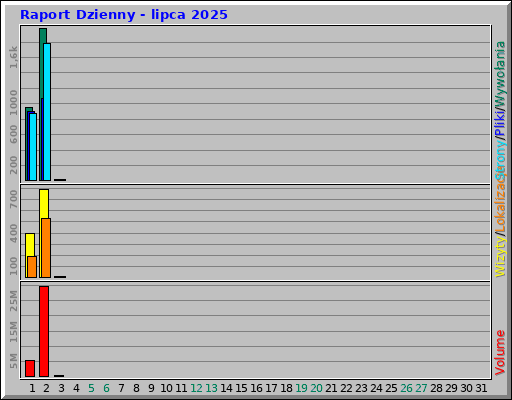
Task: Click the green weekend label for day 13
Action: 211,388
